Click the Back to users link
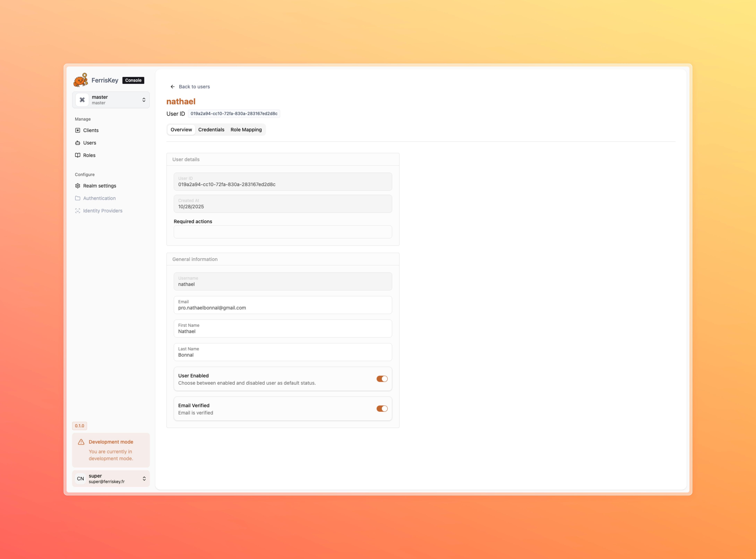The height and width of the screenshot is (559, 756). 194,87
